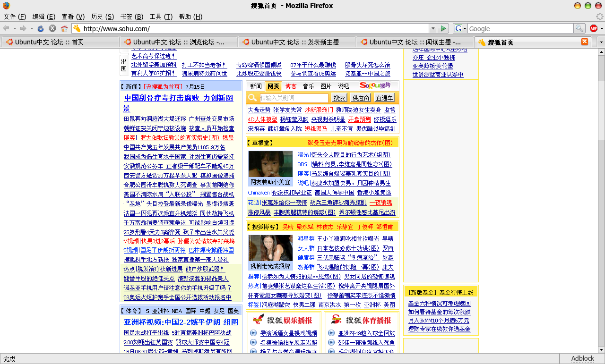Open the 帮助 (H) menu
This screenshot has height=364, width=605.
pos(190,17)
